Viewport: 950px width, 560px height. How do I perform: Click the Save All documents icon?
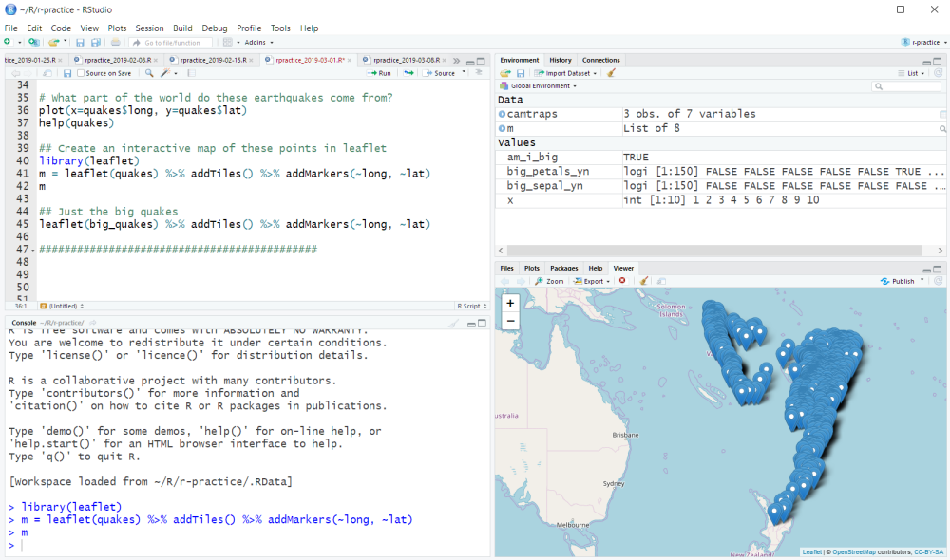click(96, 43)
